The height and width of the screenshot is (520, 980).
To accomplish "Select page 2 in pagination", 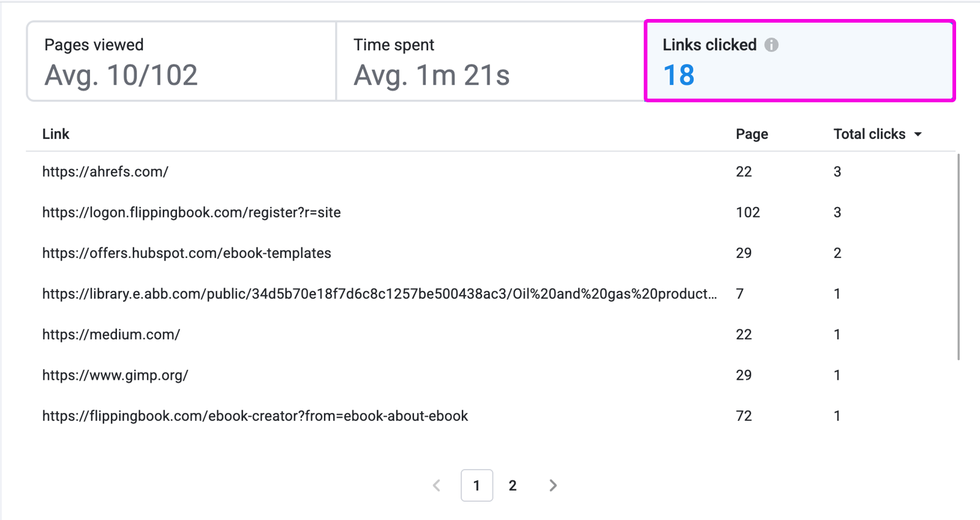I will pos(513,486).
